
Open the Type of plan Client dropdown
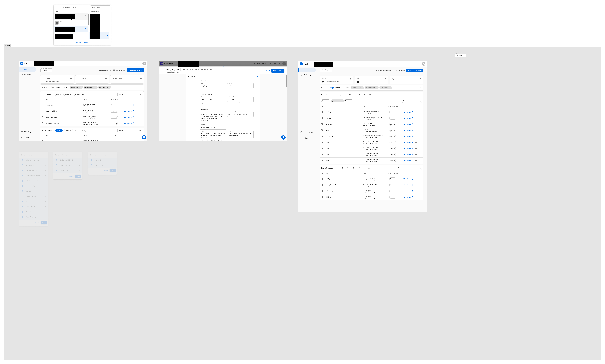pos(46,70)
